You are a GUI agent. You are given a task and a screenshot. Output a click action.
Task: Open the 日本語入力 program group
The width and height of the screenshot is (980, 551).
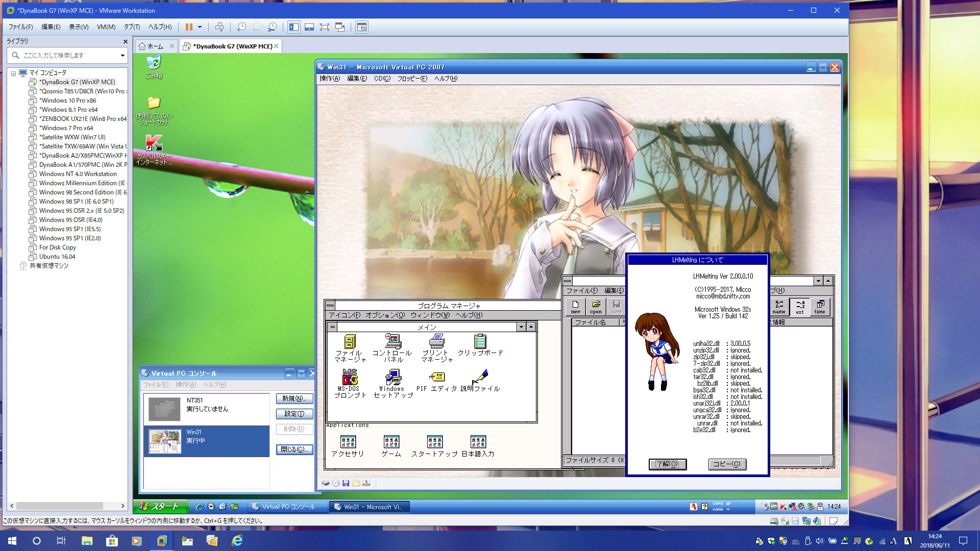[x=478, y=446]
